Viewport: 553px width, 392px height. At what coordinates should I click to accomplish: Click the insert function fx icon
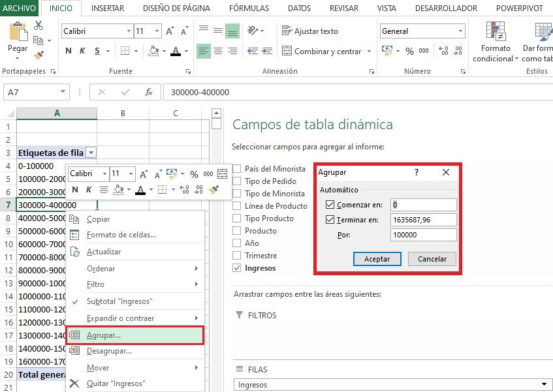149,92
